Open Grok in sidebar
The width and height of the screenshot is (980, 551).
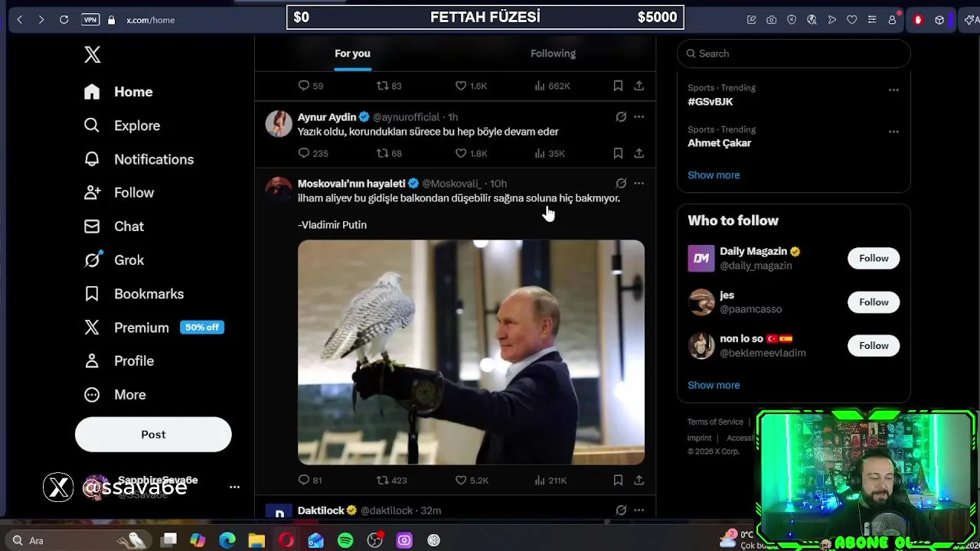113,260
